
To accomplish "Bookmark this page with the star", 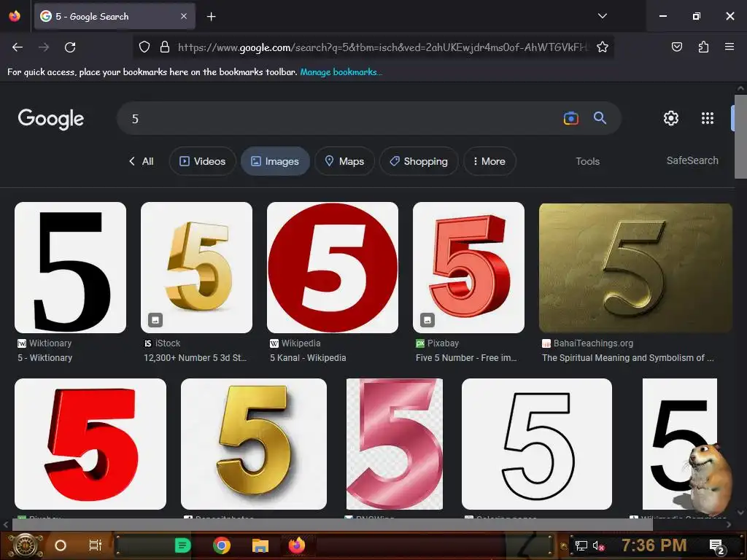I will pyautogui.click(x=602, y=47).
